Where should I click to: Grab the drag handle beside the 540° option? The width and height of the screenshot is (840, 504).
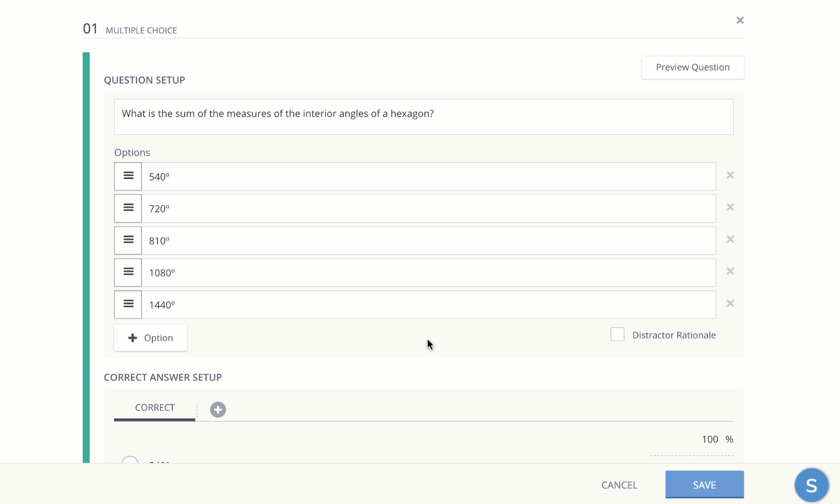pyautogui.click(x=128, y=176)
